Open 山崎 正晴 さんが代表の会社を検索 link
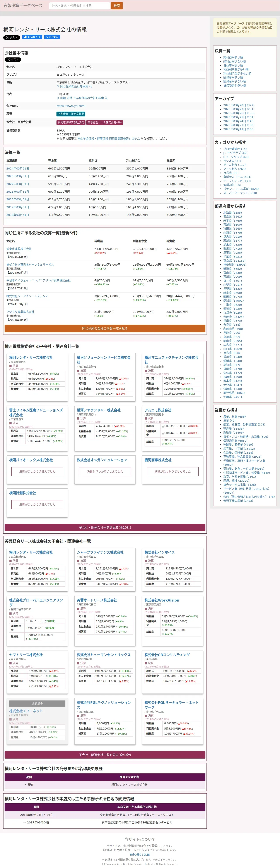280x868 pixels. [82, 98]
